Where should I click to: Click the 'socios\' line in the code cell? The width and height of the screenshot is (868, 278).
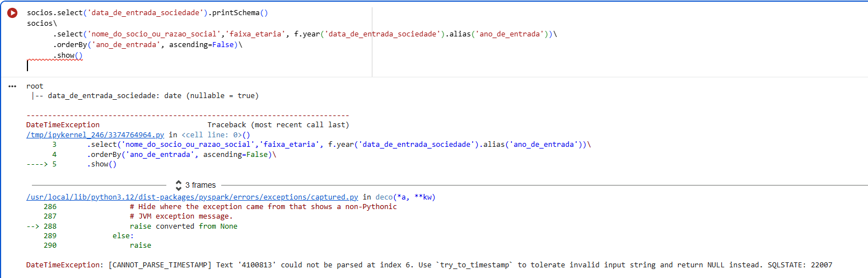click(x=42, y=24)
